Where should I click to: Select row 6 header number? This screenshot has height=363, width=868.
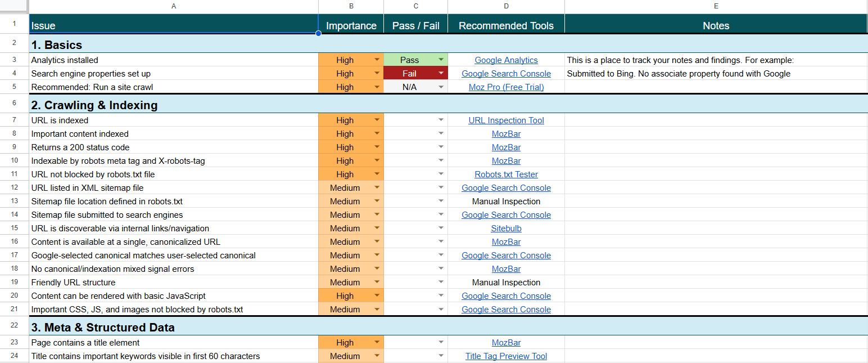[14, 104]
